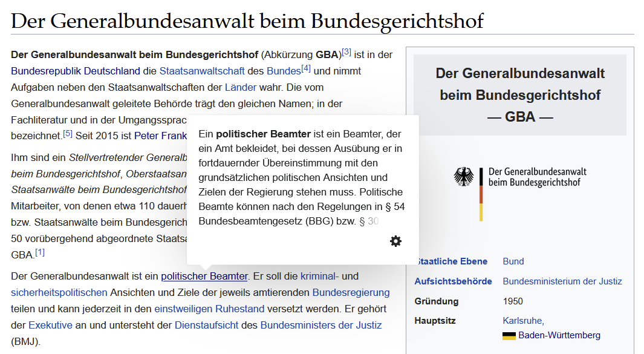Screen dimensions: 644x354
Task: Open the Peter Frank link
Action: pos(160,136)
